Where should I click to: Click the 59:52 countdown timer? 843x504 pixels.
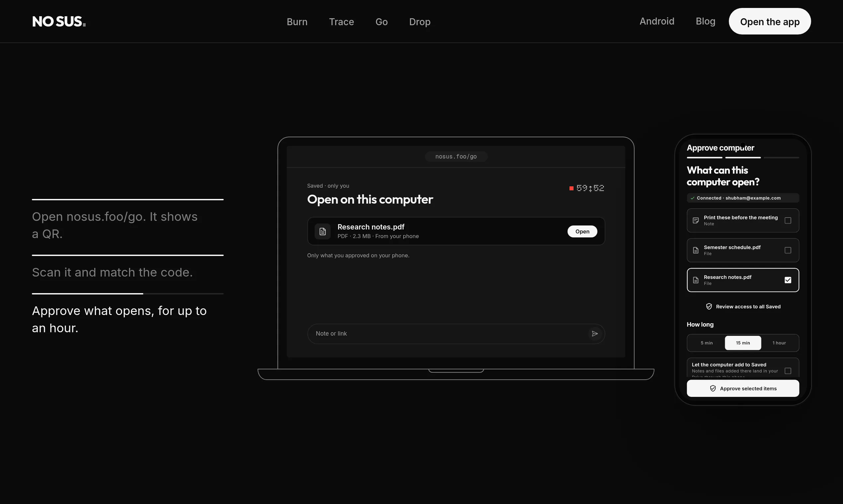click(x=590, y=188)
